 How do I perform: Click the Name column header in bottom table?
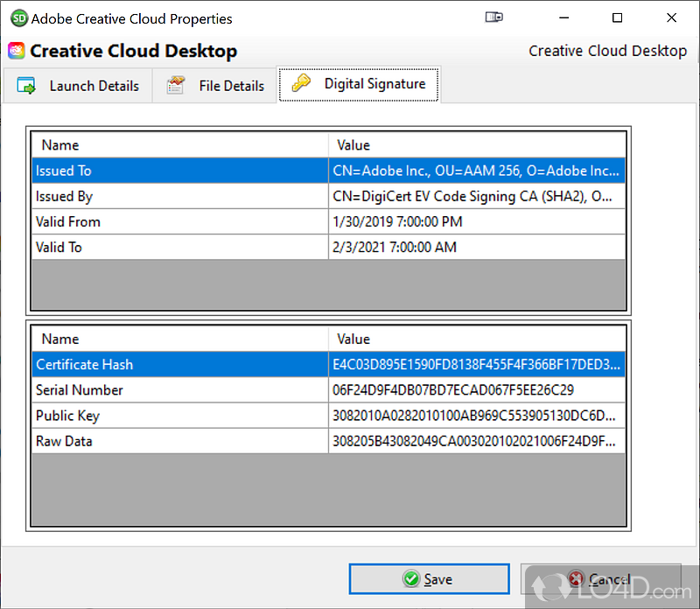click(180, 339)
